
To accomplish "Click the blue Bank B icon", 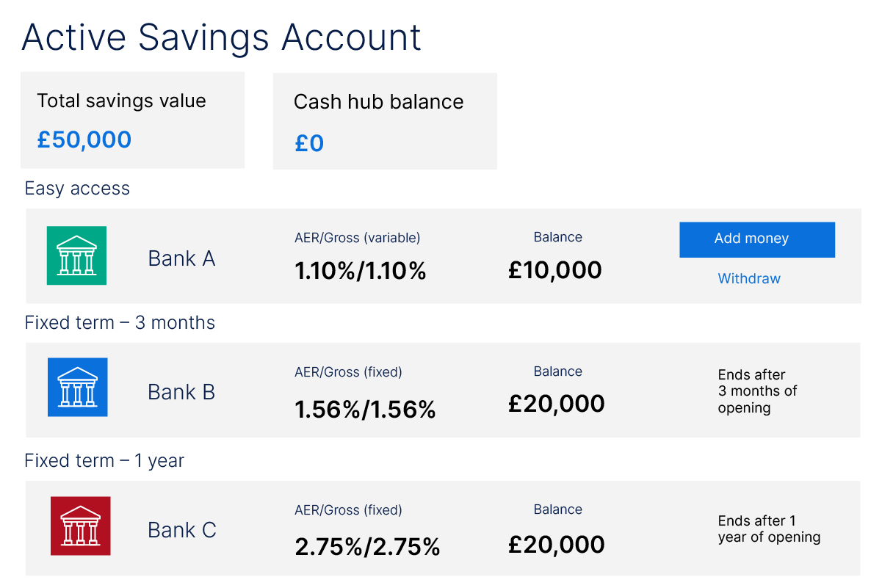I will click(77, 387).
